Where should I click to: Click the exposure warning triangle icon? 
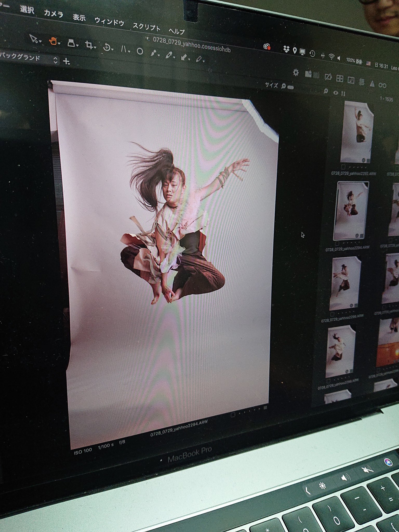click(372, 83)
